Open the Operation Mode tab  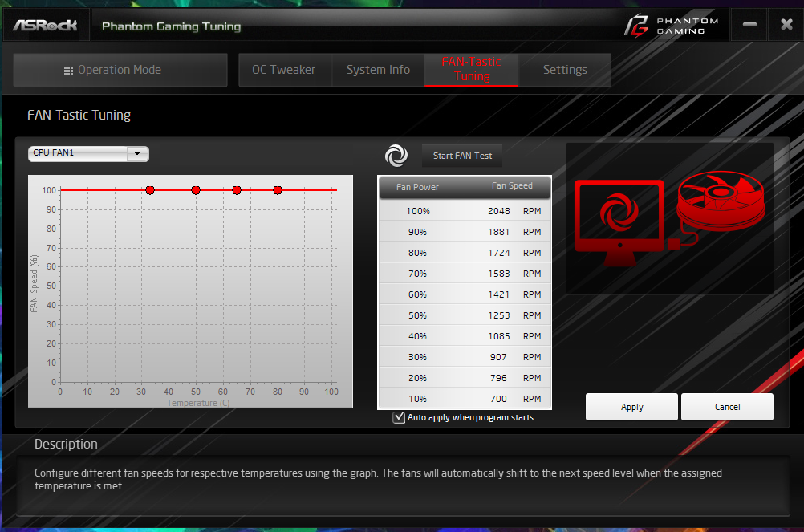[120, 71]
